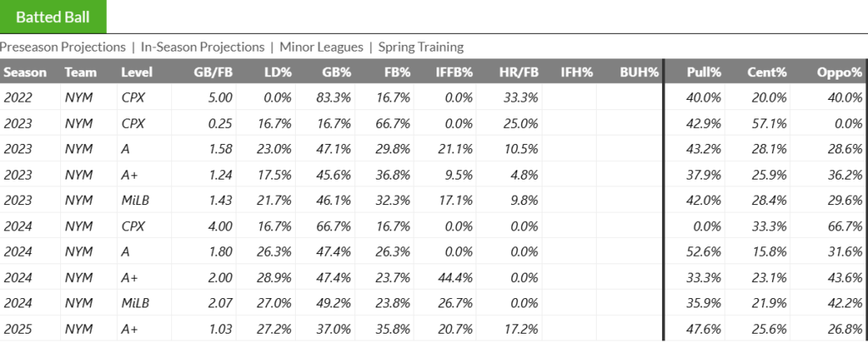Sort by IFFB% column header
868x343 pixels.
[455, 72]
